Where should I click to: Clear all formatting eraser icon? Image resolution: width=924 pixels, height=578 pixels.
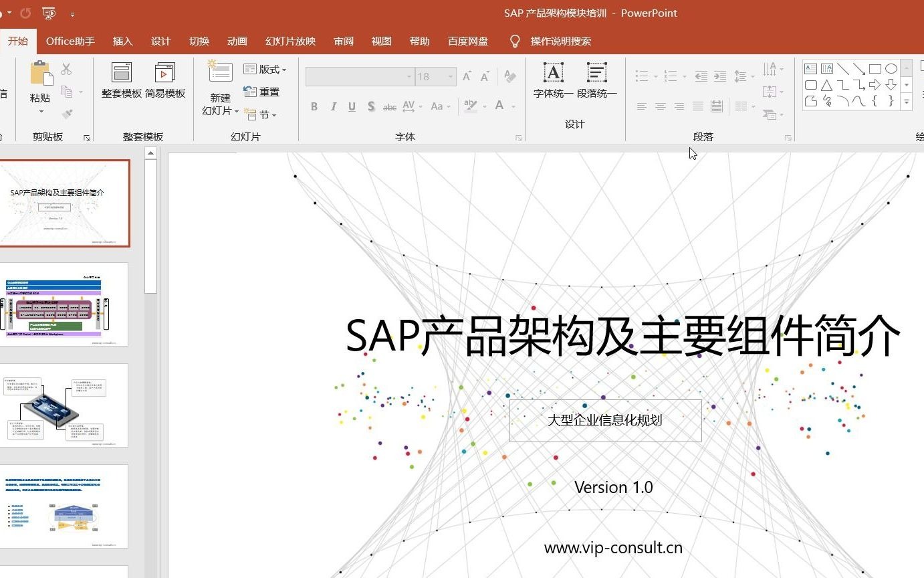click(510, 76)
